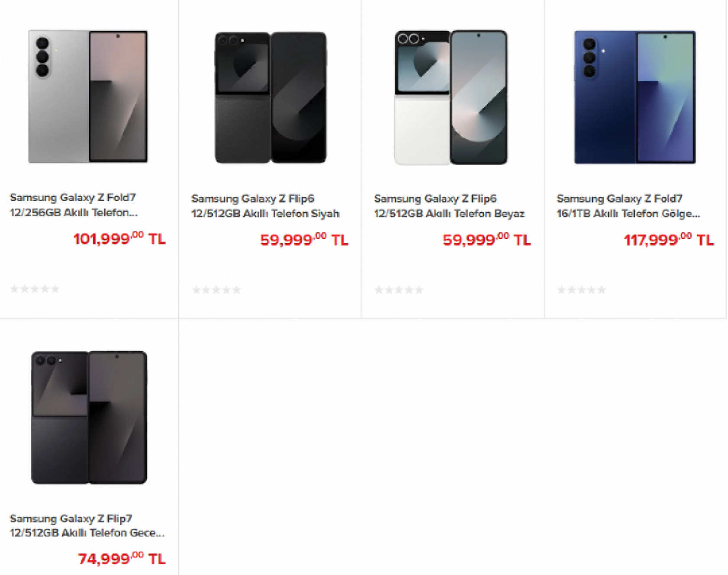Click the 117,999 TL price
728x575 pixels.
(669, 240)
